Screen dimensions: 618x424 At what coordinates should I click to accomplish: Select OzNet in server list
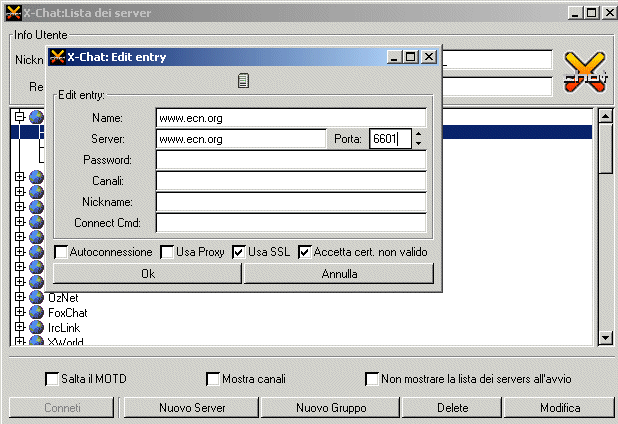(63, 298)
